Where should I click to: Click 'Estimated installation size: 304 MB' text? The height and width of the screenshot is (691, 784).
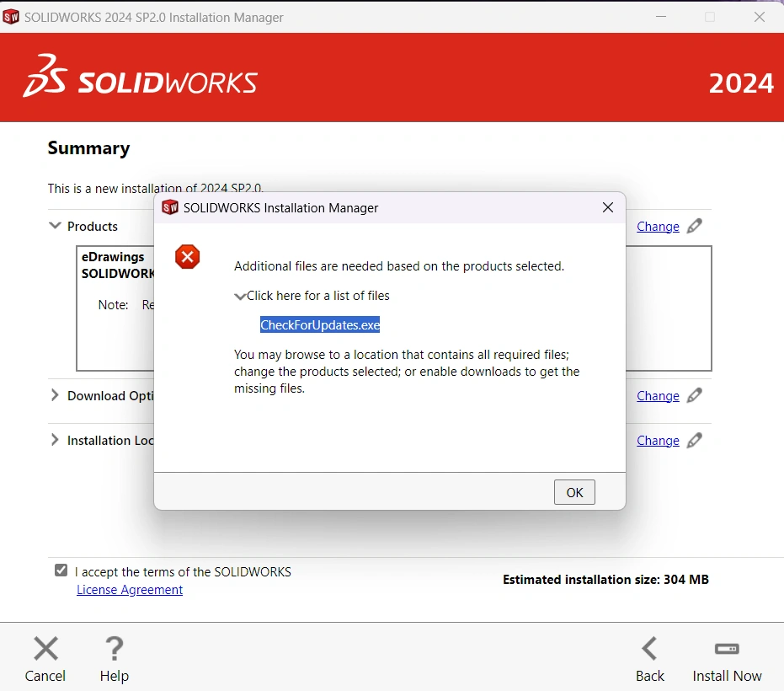(x=606, y=580)
